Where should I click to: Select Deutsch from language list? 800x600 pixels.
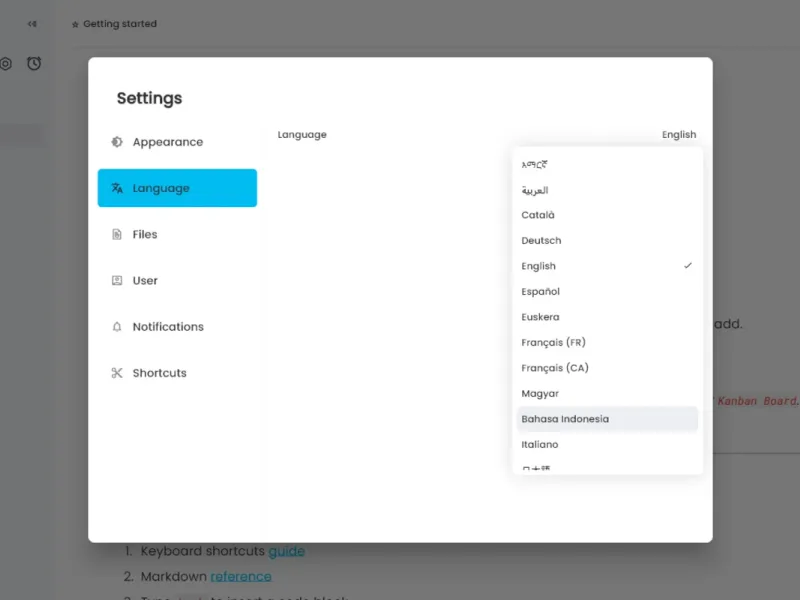607,240
